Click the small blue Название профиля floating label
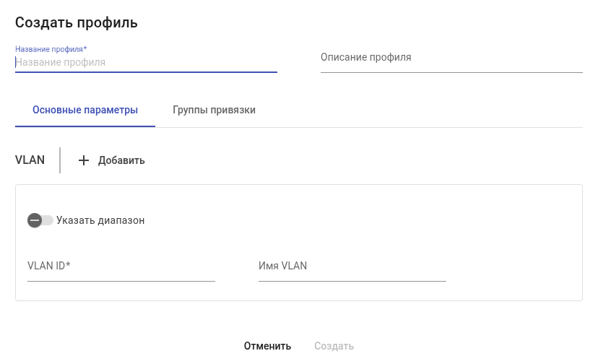 pyautogui.click(x=51, y=49)
